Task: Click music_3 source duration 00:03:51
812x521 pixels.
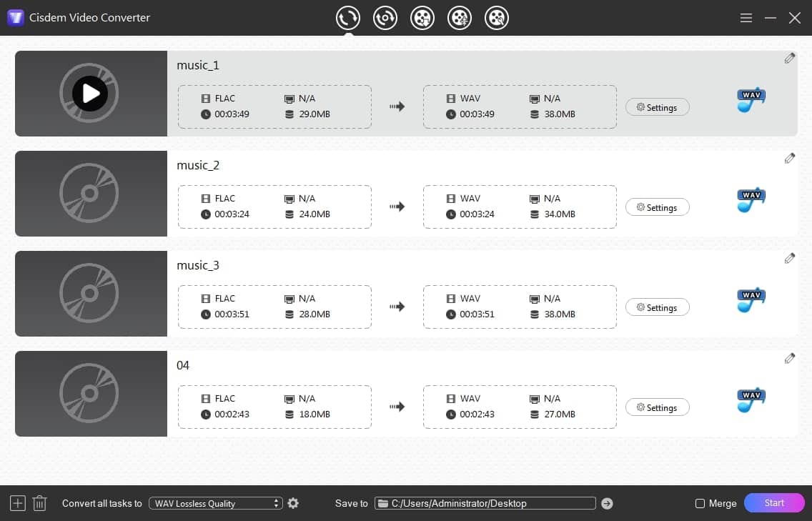Action: pyautogui.click(x=232, y=314)
